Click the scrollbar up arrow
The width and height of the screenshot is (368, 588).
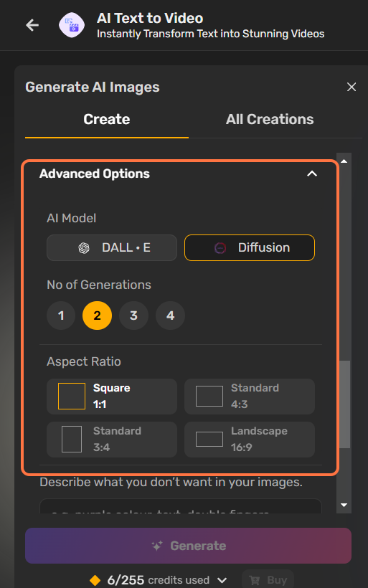coord(344,161)
